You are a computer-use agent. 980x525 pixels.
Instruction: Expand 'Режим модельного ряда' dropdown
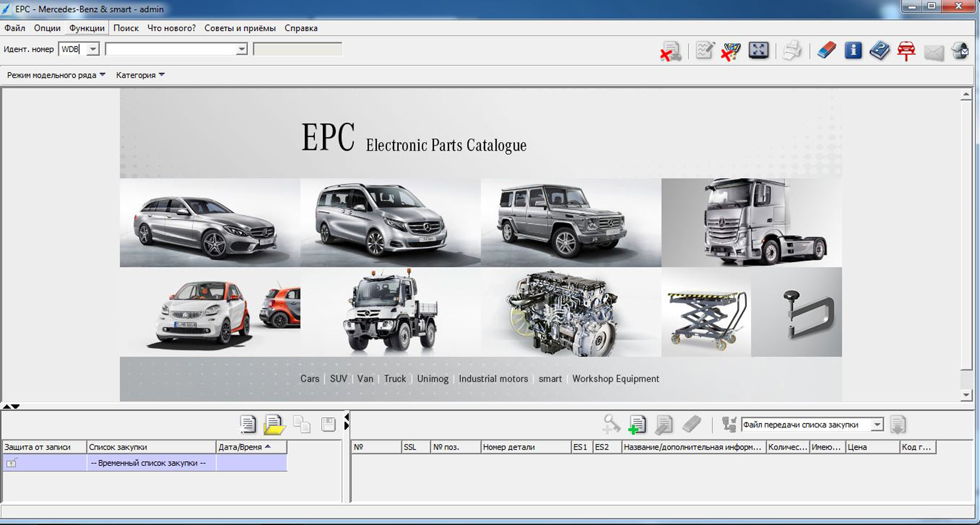pyautogui.click(x=56, y=75)
